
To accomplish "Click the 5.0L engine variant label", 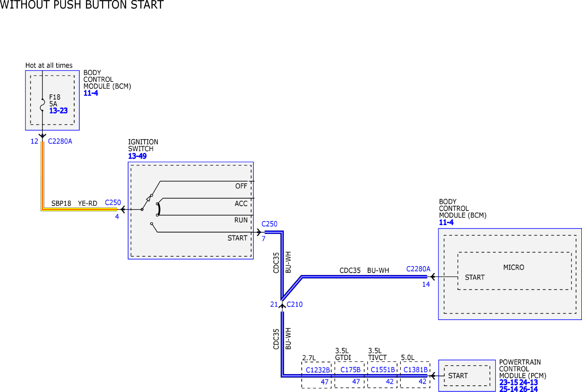I will 408,358.
